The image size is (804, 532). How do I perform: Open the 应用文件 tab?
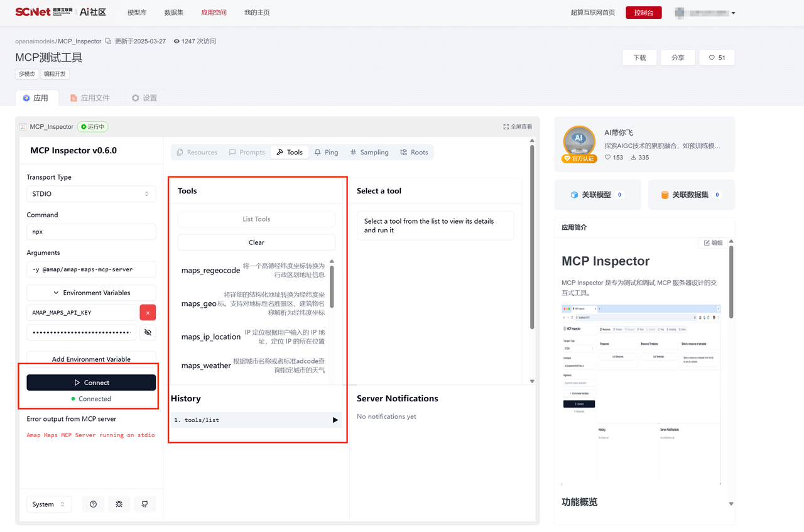(90, 98)
